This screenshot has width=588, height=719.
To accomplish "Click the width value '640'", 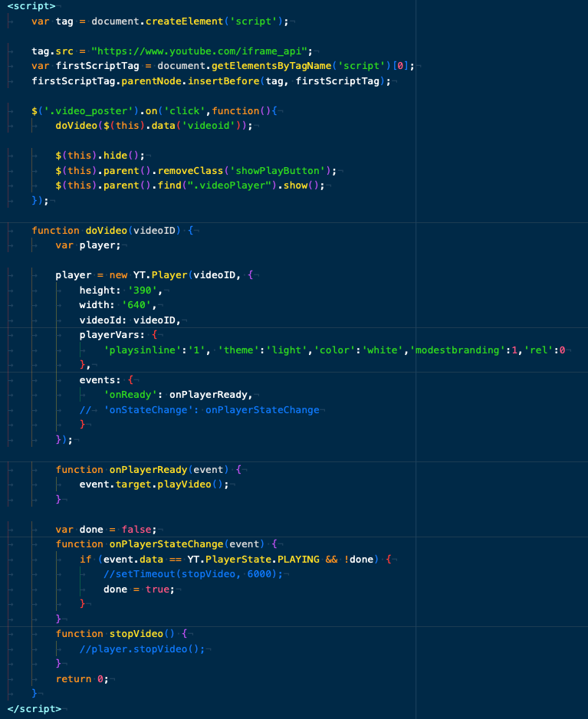I will (136, 305).
